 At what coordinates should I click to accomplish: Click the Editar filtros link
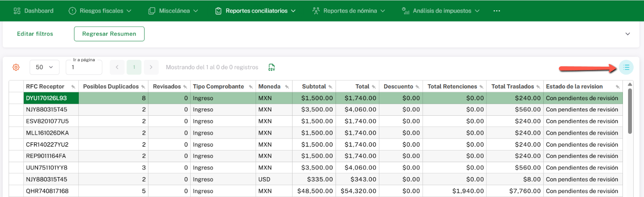35,34
